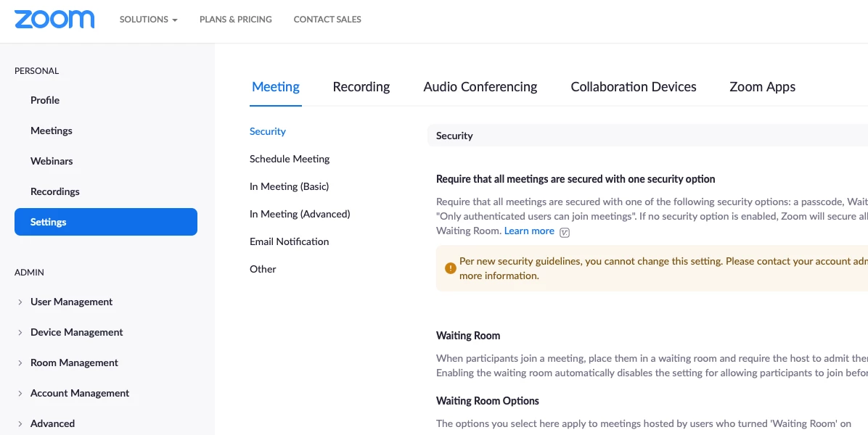The height and width of the screenshot is (435, 868).
Task: Click the ADMIN section label
Action: point(29,273)
